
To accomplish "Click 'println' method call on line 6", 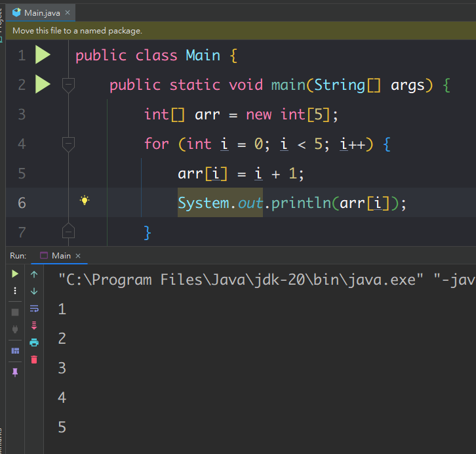I will 301,203.
